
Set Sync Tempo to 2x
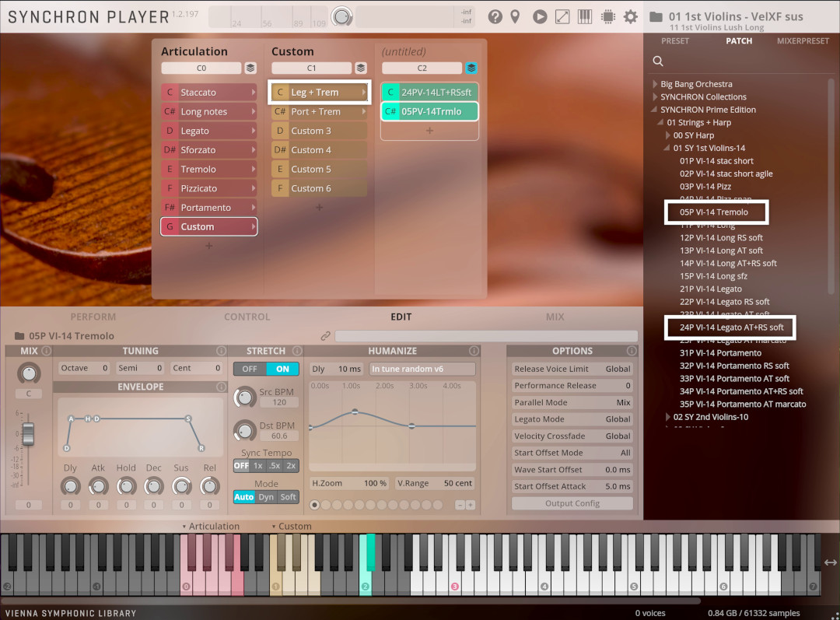(291, 466)
